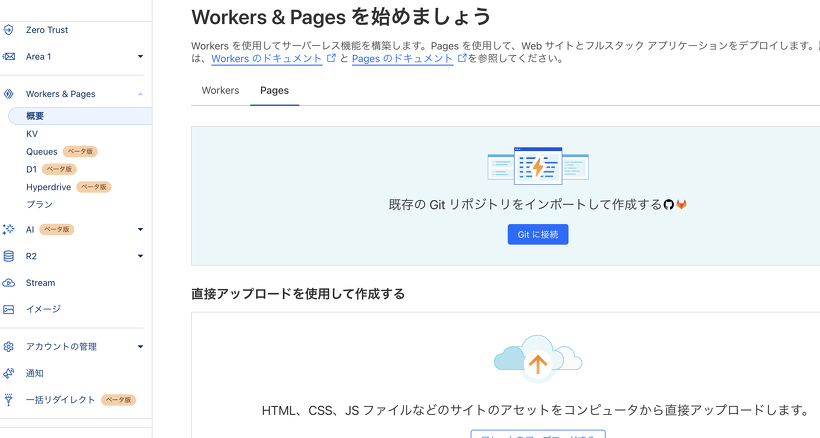The image size is (820, 438).
Task: Click the Area 1 envelope icon
Action: tap(8, 56)
